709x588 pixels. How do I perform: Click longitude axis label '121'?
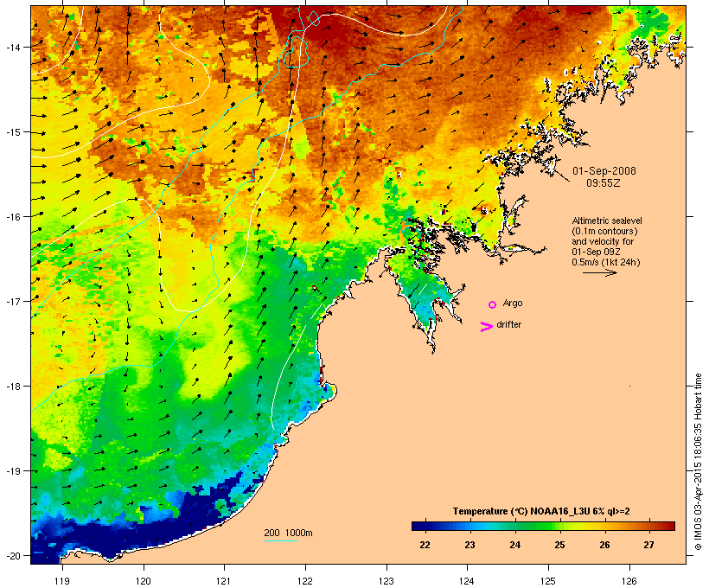[x=224, y=581]
